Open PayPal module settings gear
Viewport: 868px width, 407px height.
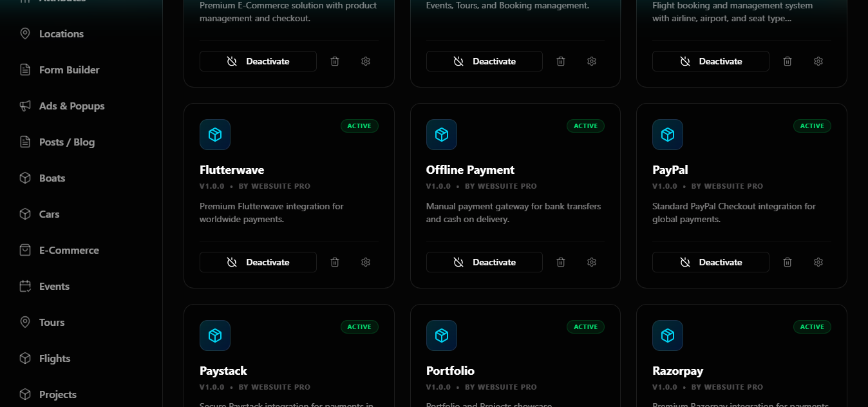[818, 262]
